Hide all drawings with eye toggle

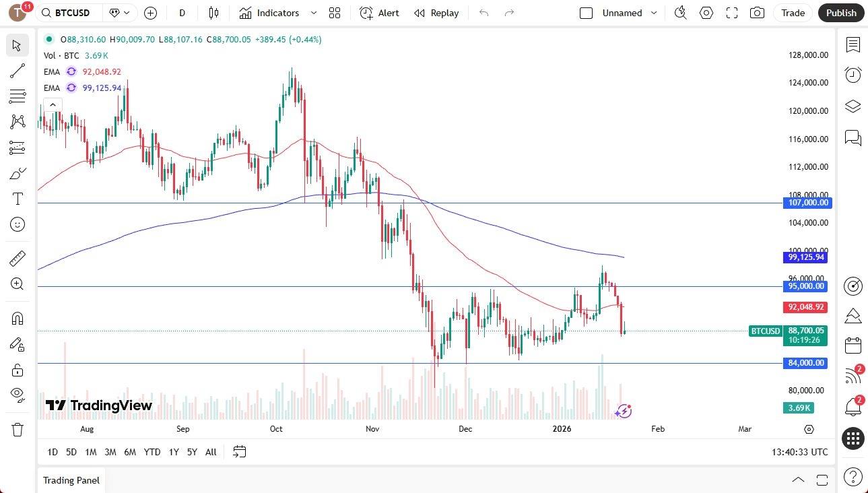18,395
